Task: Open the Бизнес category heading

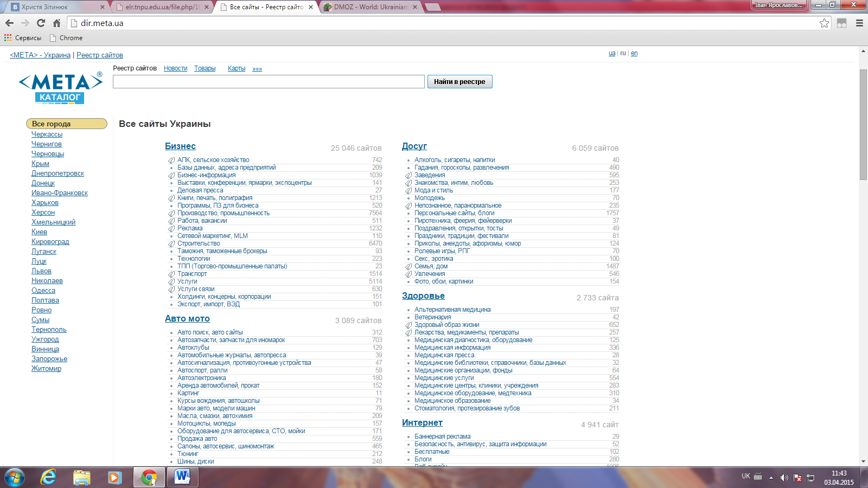Action: 180,146
